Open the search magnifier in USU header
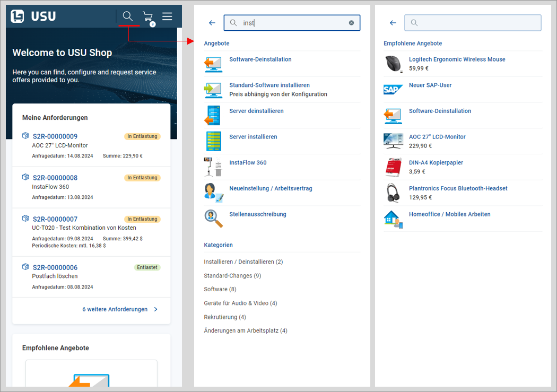557x392 pixels. (127, 16)
